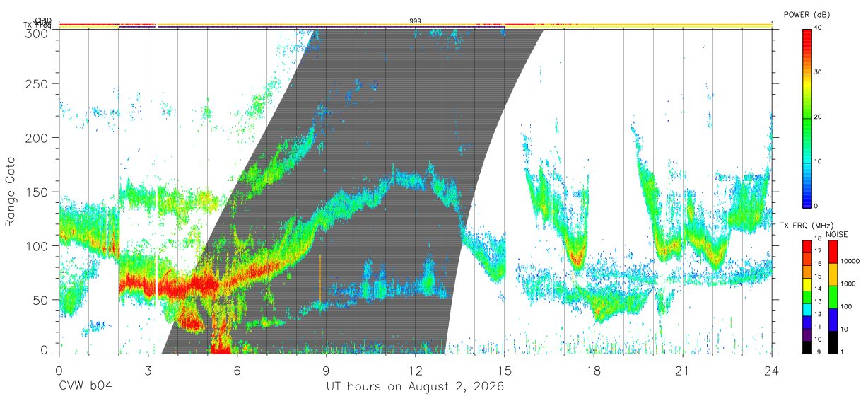Click the red segment of NOISE bar

[x=833, y=252]
